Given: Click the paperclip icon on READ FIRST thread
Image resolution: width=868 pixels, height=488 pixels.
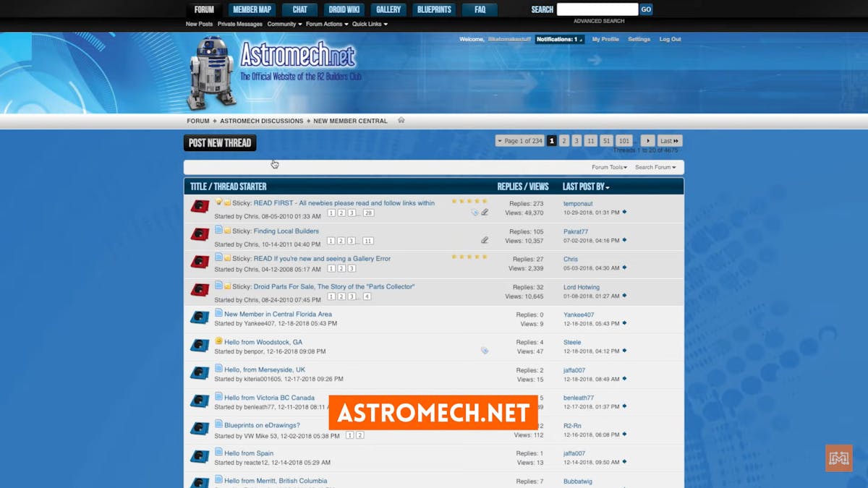Looking at the screenshot, I should (x=485, y=213).
